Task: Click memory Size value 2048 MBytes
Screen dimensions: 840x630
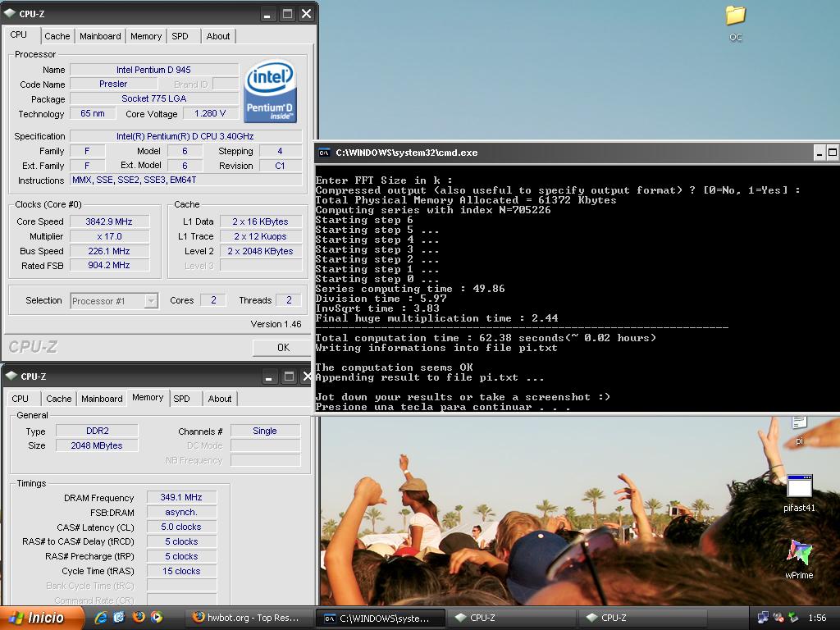Action: click(x=97, y=445)
